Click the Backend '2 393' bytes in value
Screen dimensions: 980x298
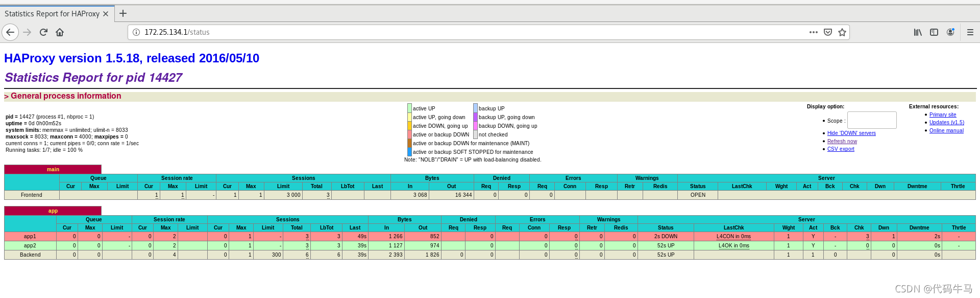click(395, 255)
